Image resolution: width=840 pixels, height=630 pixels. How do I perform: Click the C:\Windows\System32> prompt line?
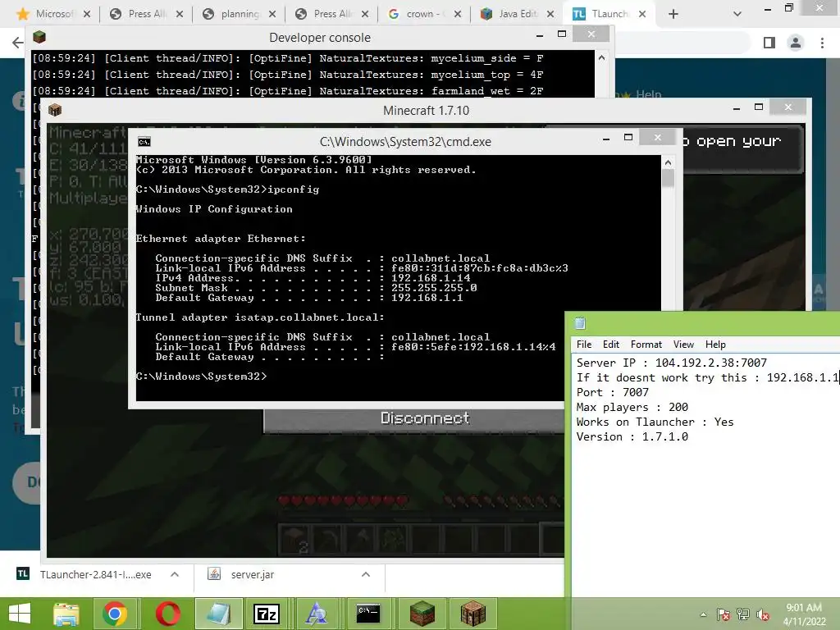coord(201,377)
